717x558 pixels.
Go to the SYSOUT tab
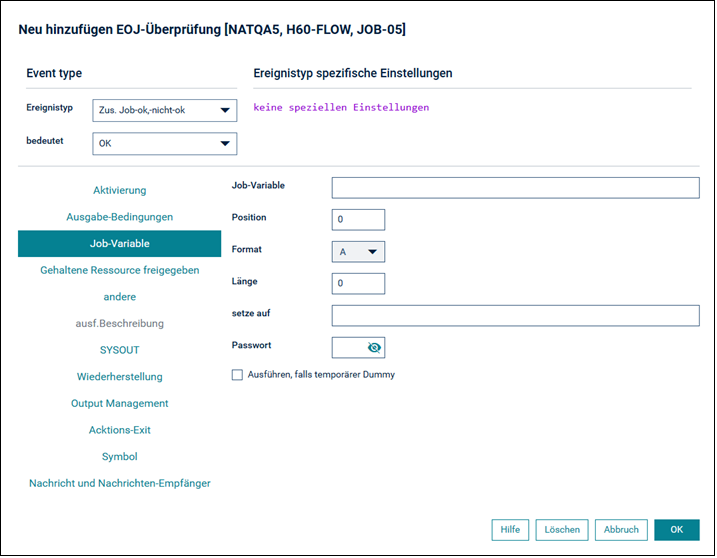120,350
